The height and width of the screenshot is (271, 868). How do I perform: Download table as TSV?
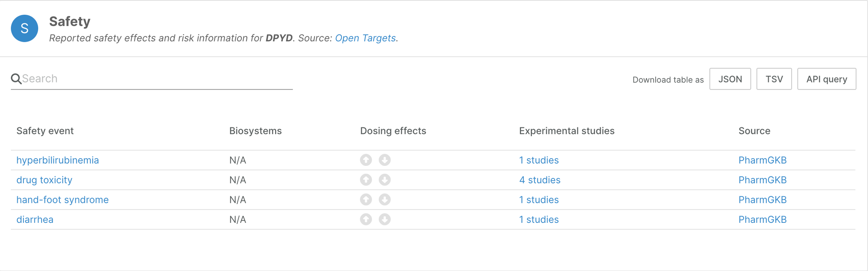[x=774, y=79]
